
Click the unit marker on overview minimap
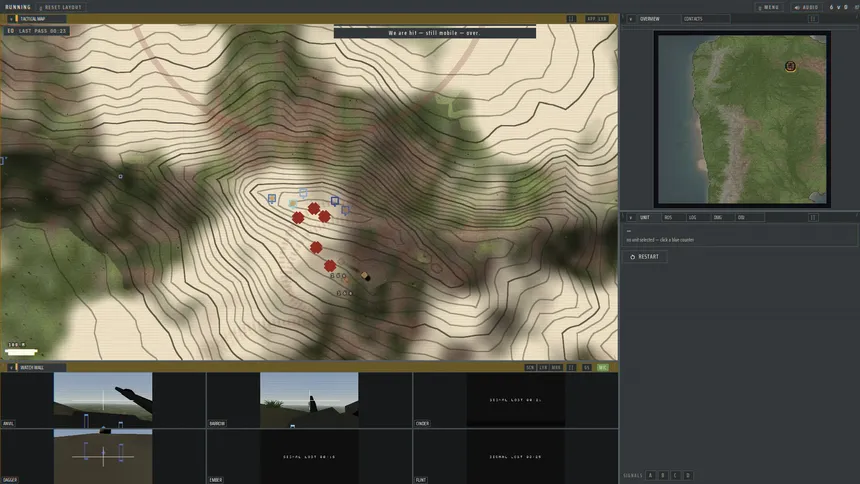(790, 66)
